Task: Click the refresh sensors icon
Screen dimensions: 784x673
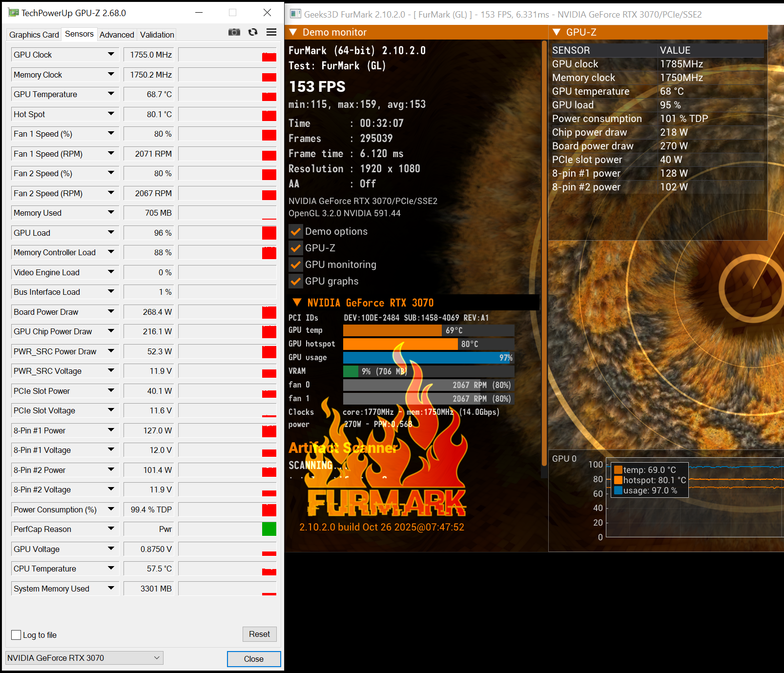Action: [253, 32]
